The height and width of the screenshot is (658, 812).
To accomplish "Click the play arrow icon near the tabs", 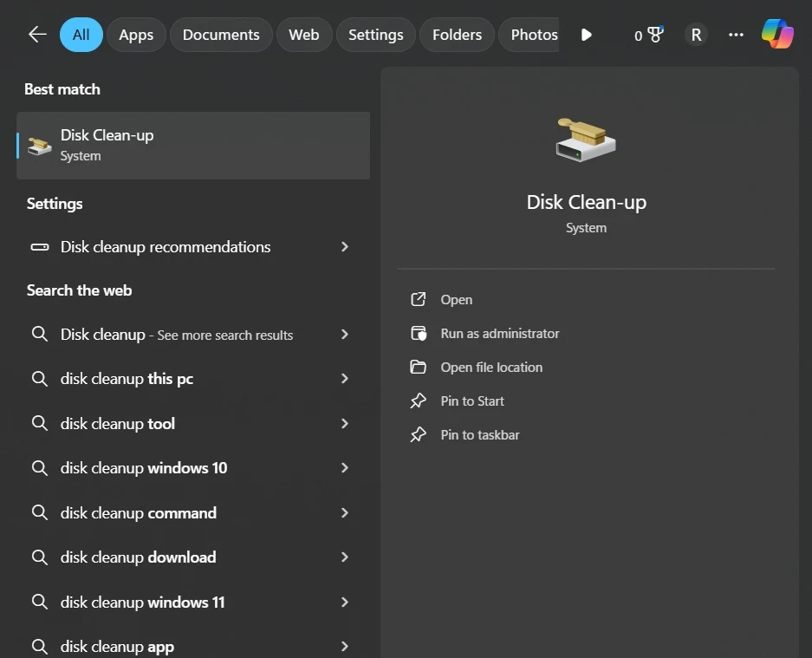I will coord(587,35).
